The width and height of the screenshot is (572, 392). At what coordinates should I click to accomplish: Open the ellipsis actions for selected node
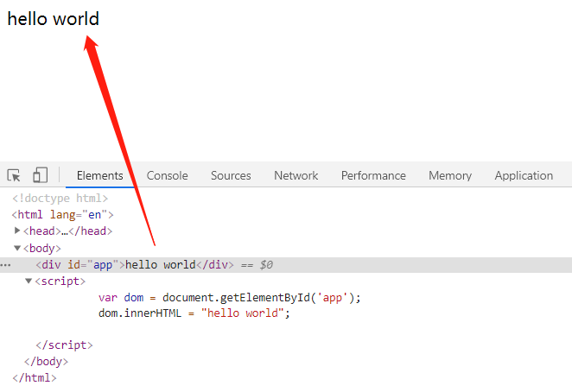[x=5, y=265]
